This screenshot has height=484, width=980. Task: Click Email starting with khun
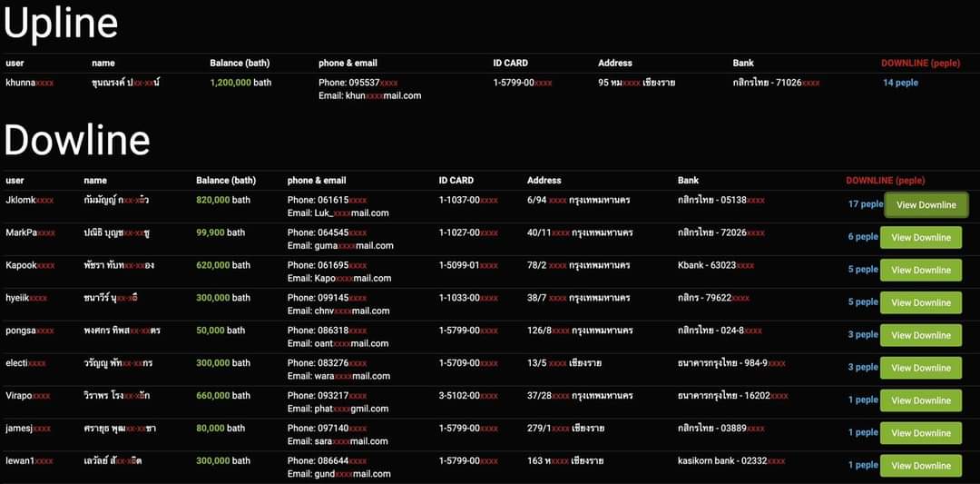click(x=370, y=95)
